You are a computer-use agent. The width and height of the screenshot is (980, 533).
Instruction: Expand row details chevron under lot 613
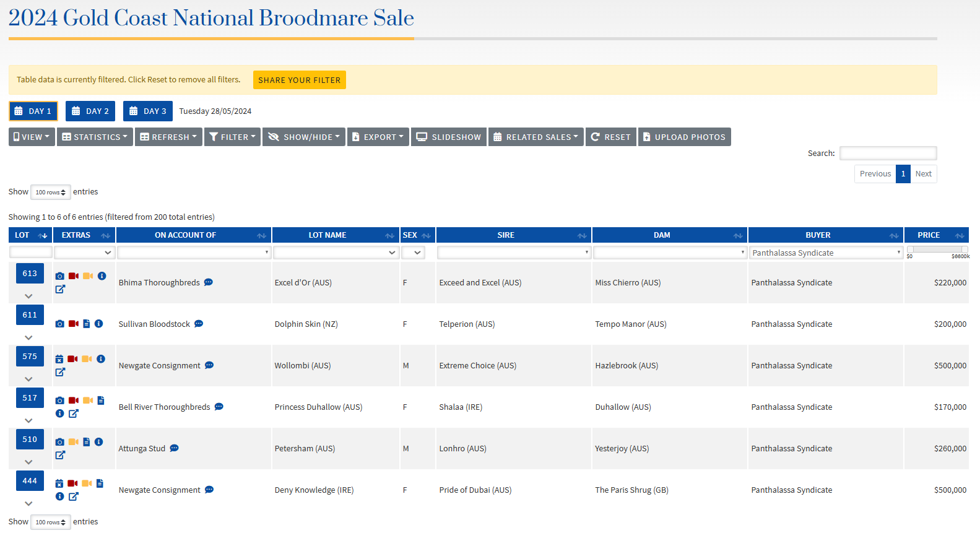pos(28,297)
